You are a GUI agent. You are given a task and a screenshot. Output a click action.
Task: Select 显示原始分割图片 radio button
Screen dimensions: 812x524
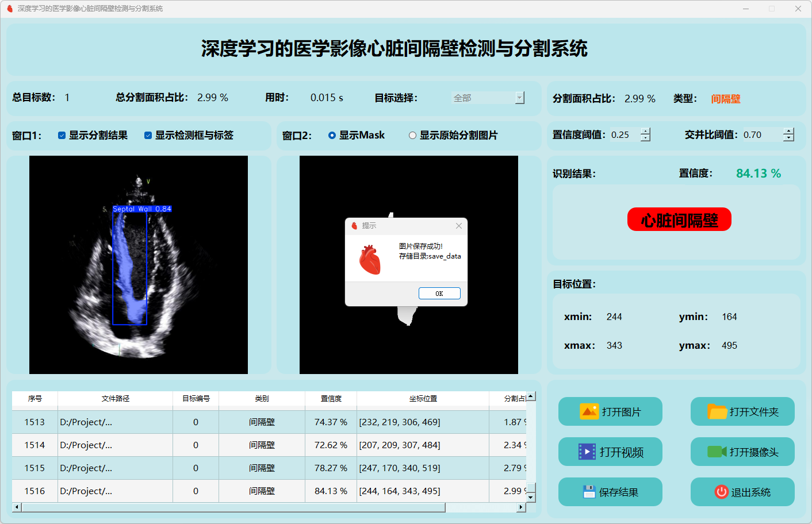coord(412,136)
